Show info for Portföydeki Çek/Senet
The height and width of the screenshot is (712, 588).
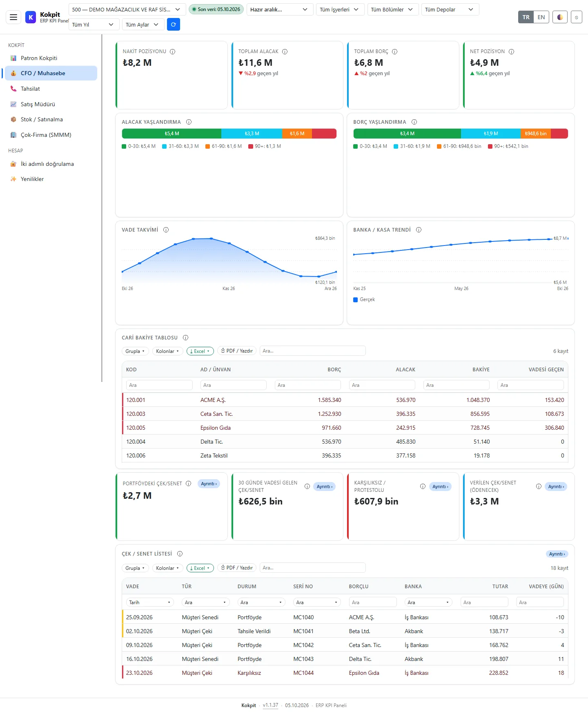point(189,483)
